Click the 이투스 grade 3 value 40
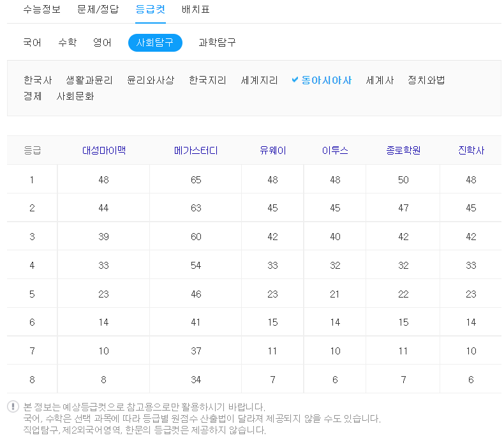This screenshot has height=447, width=504. click(335, 236)
